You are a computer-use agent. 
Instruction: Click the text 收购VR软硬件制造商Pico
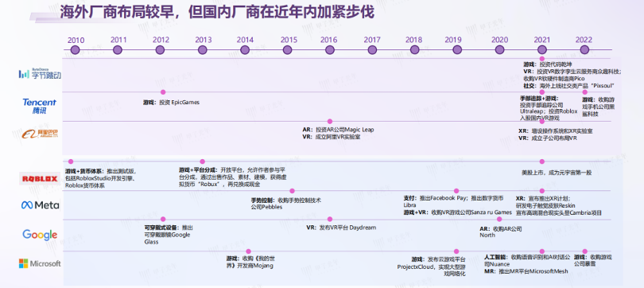click(x=553, y=79)
